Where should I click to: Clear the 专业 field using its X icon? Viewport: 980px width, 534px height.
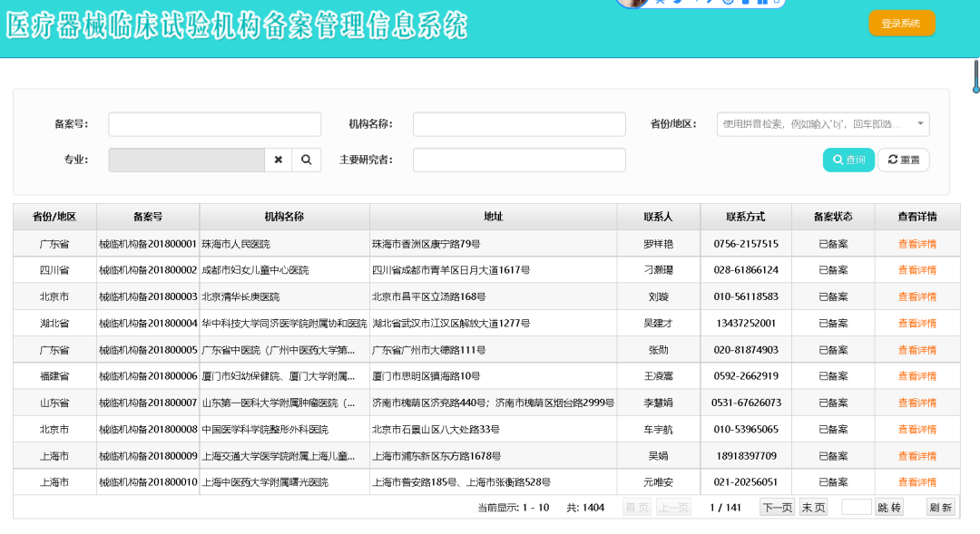tap(280, 159)
